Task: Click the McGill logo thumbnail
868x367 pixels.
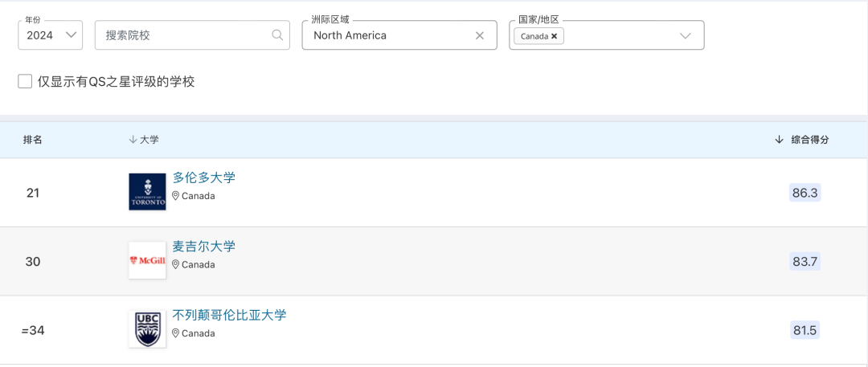Action: click(x=147, y=260)
